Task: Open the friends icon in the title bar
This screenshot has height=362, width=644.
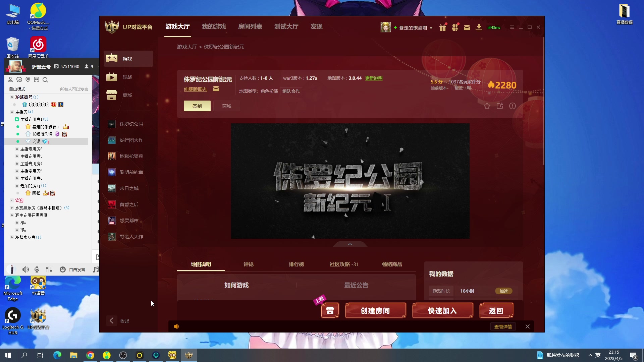Action: click(455, 27)
